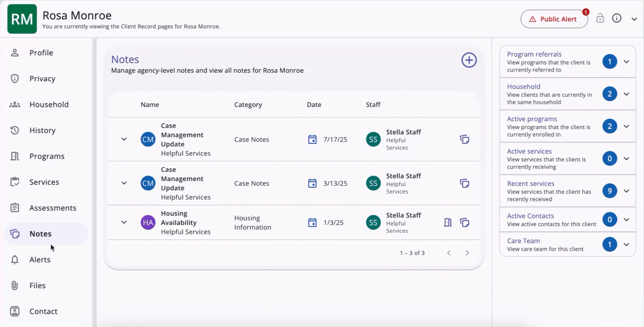This screenshot has width=644, height=327.
Task: Add a new note with plus icon
Action: tap(469, 60)
